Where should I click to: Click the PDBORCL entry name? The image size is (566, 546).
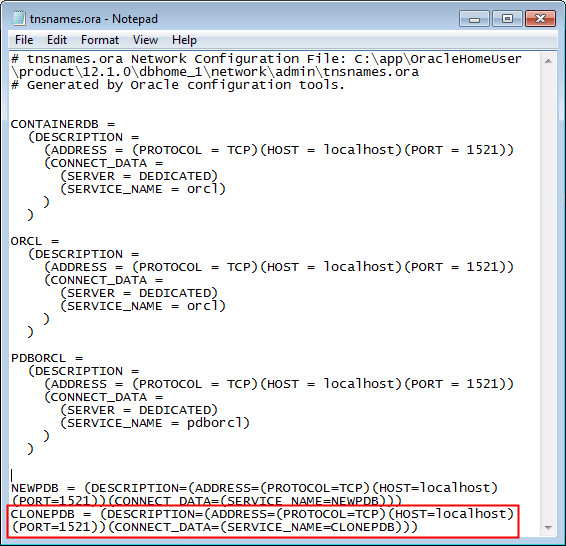[x=39, y=358]
